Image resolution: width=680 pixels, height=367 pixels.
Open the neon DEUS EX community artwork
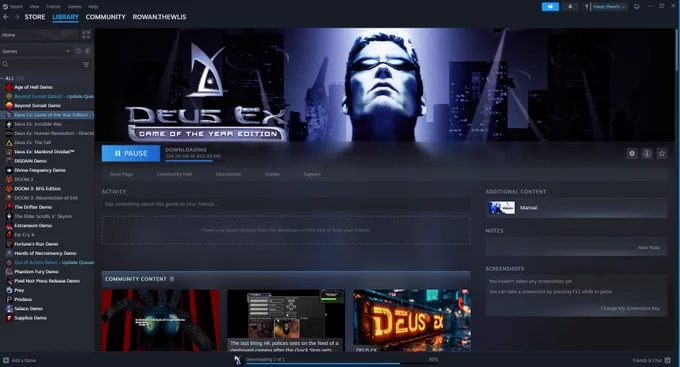click(412, 321)
